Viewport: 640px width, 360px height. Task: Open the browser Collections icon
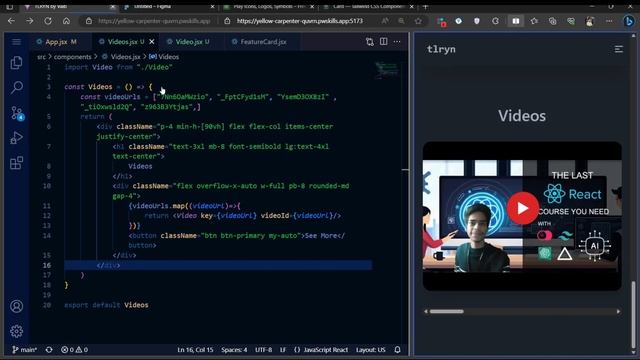tap(552, 21)
